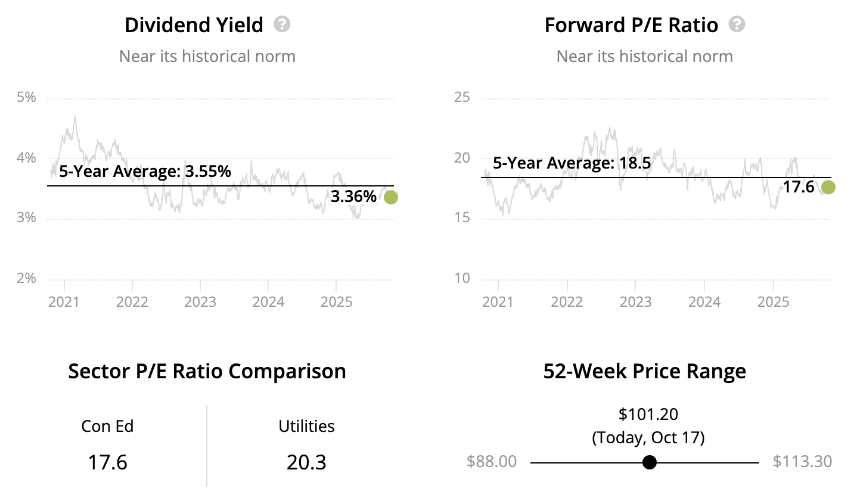Click the $101.20 current price label

click(x=648, y=414)
